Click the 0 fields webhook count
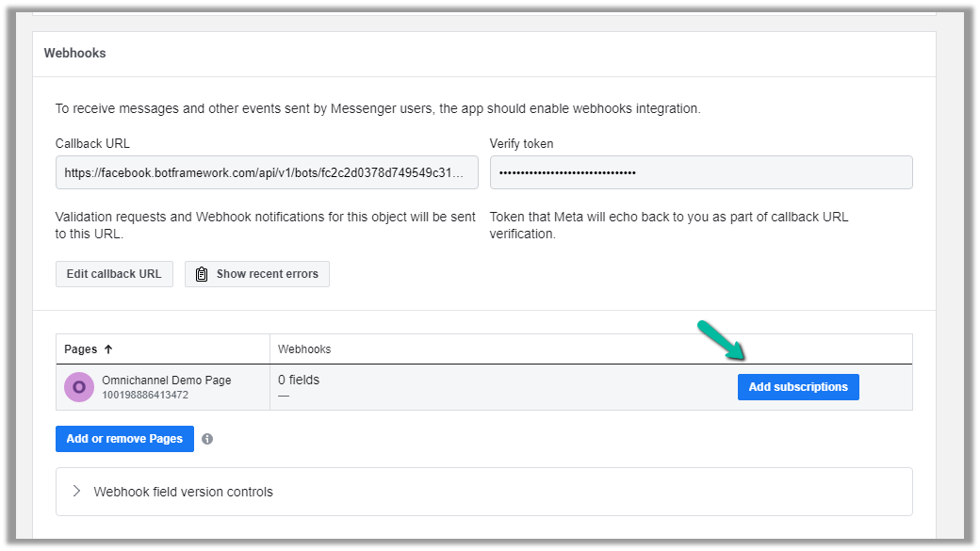 (x=299, y=381)
